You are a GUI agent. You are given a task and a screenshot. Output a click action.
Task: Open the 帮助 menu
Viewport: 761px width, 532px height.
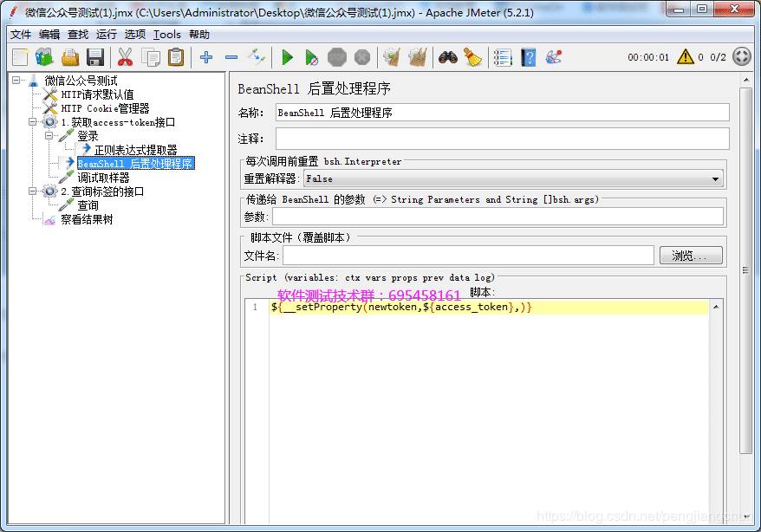[199, 35]
